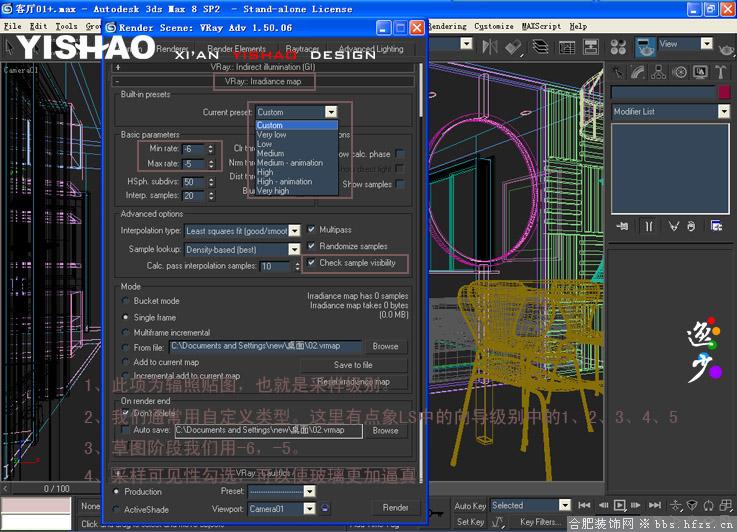737x532 pixels.
Task: Click the Render Scene Dialog teapot icon
Action: pyautogui.click(x=645, y=47)
